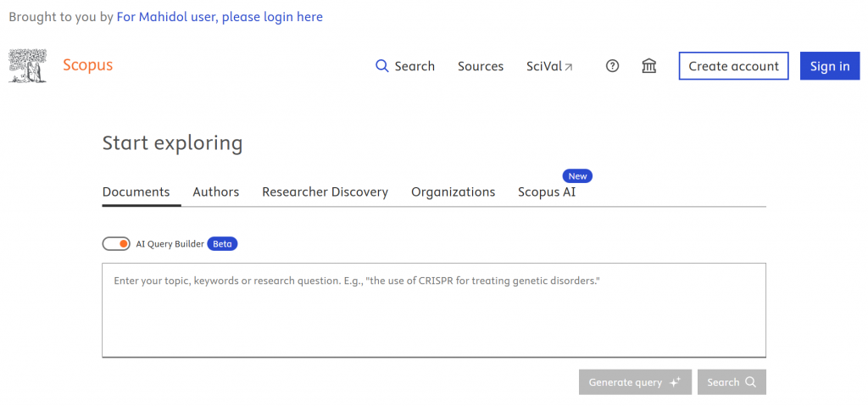Follow the Mahidol user login link
The height and width of the screenshot is (406, 868).
pyautogui.click(x=220, y=17)
